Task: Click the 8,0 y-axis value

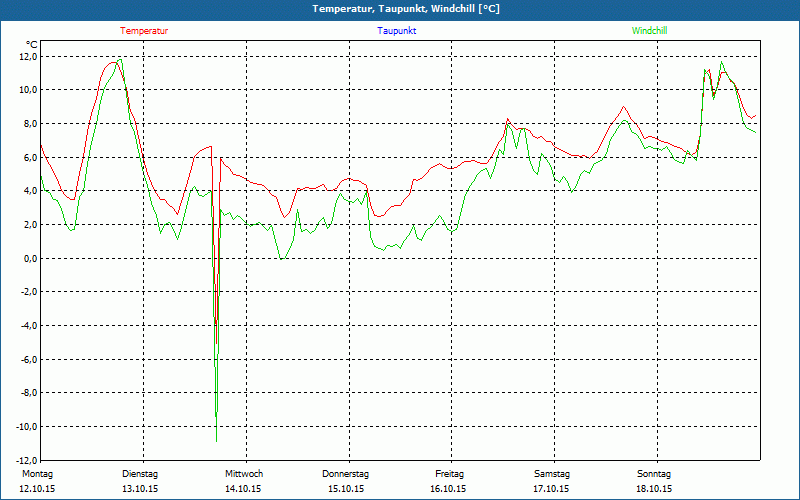Action: point(31,123)
